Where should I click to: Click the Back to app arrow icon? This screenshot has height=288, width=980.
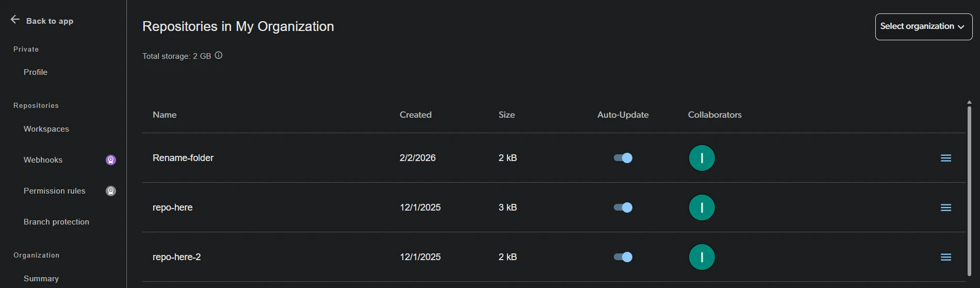point(15,20)
